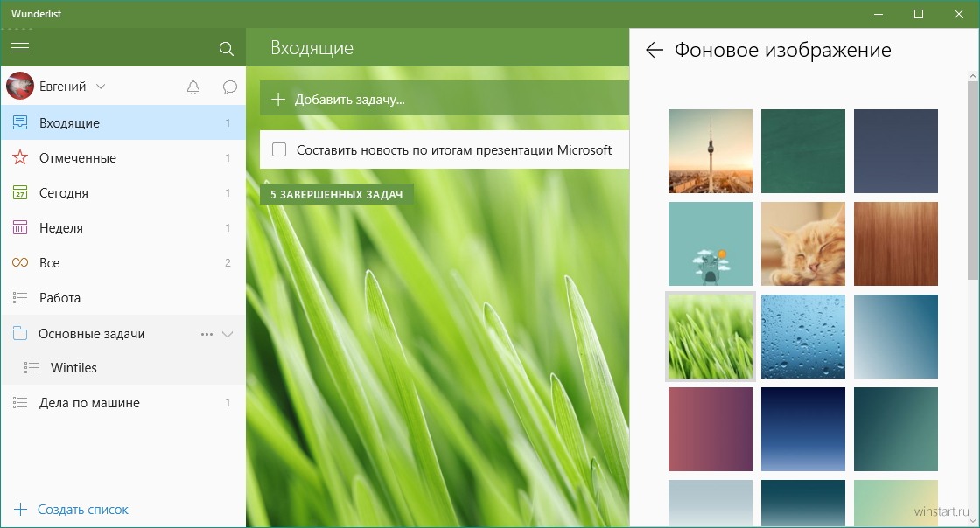
Task: Click the Сегодня calendar icon
Action: coord(20,193)
